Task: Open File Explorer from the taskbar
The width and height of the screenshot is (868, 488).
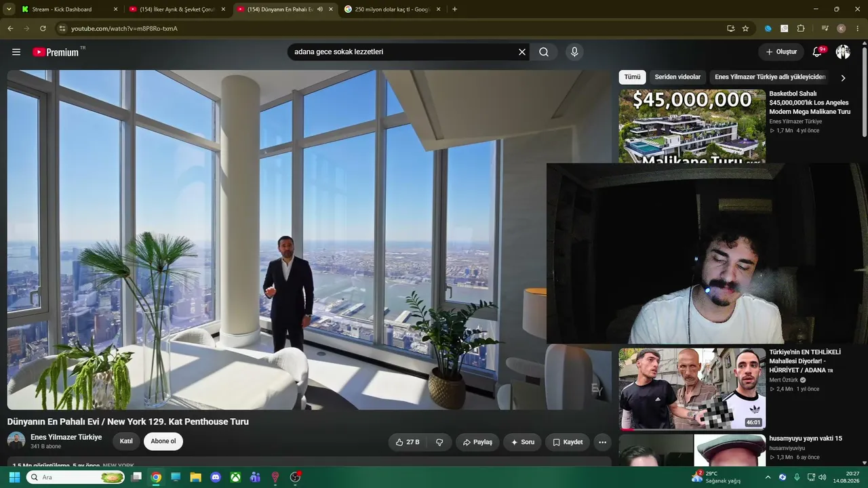Action: coord(195,477)
